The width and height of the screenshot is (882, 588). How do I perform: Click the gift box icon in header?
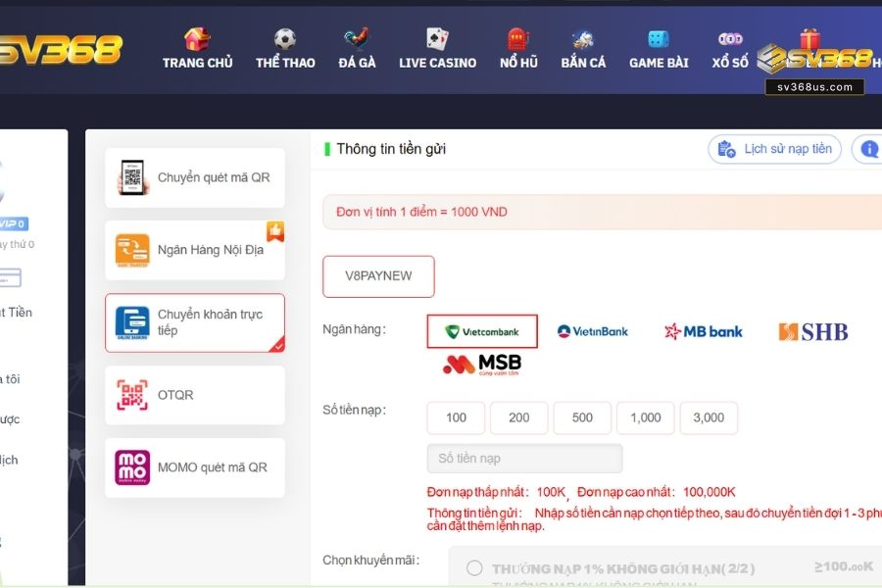click(810, 38)
